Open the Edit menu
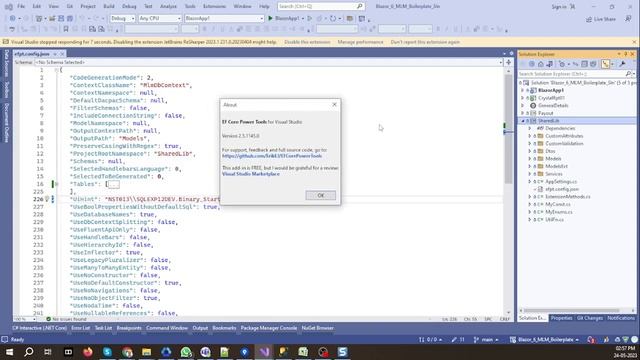 [37, 7]
